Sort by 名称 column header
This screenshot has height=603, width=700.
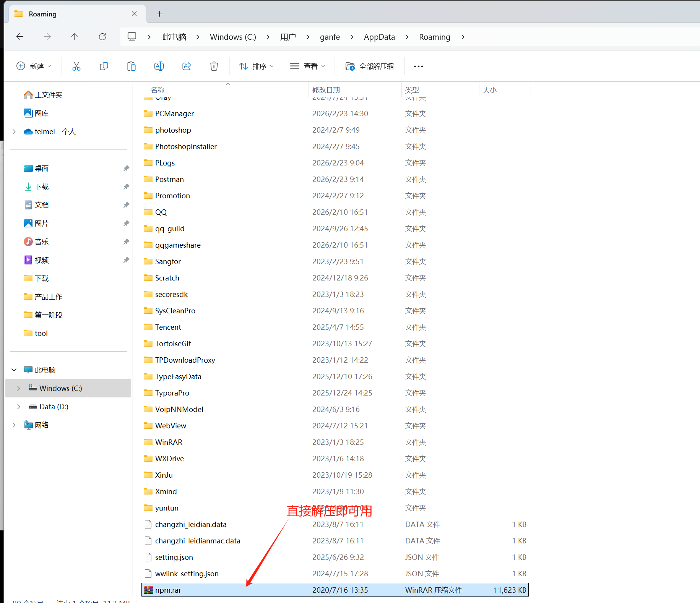point(158,90)
